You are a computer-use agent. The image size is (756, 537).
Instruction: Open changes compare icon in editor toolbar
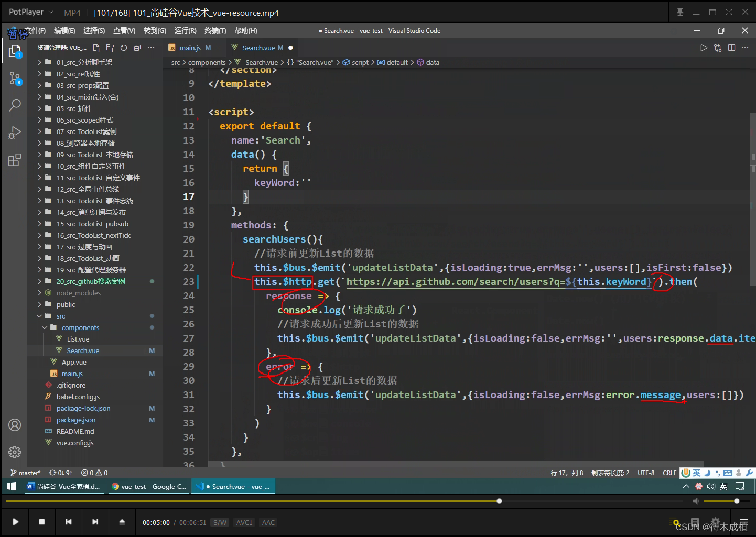(718, 48)
